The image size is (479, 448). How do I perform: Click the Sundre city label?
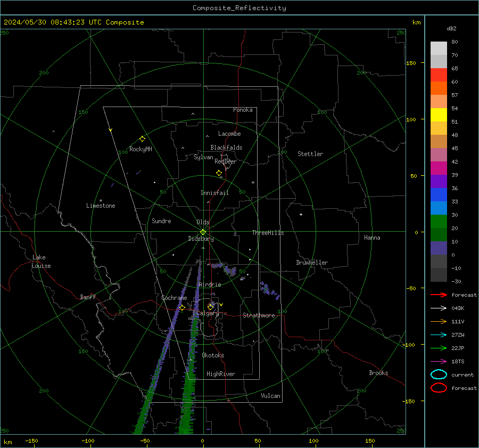click(x=161, y=221)
